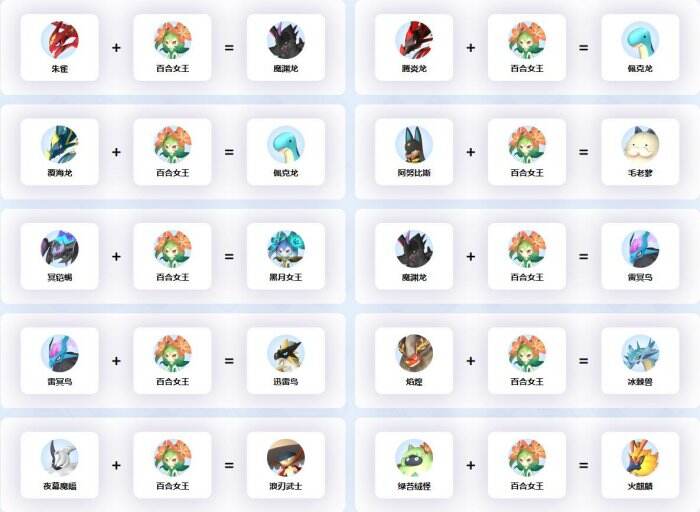This screenshot has width=700, height=512.
Task: Click 佩克龙 result in 腾炎龙 row
Action: click(x=640, y=47)
